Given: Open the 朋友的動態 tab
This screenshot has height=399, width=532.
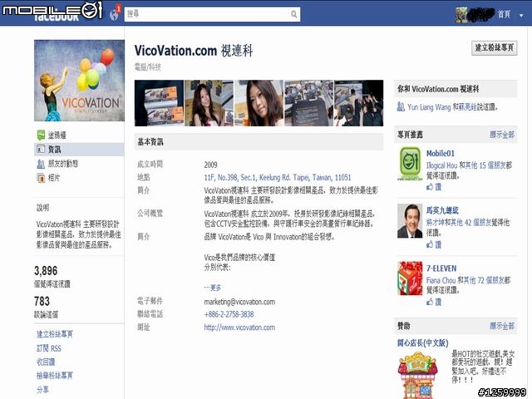Looking at the screenshot, I should click(63, 164).
